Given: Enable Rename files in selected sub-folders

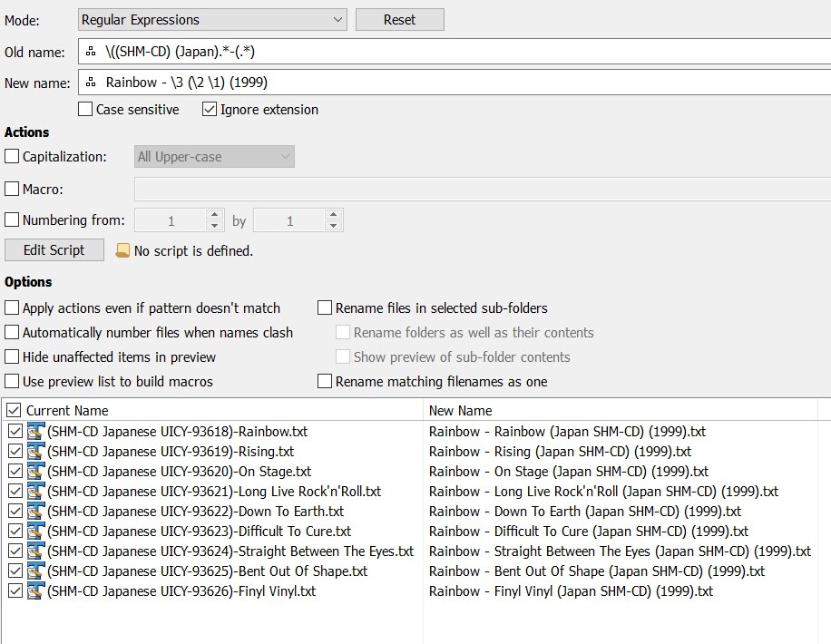Looking at the screenshot, I should click(x=325, y=307).
